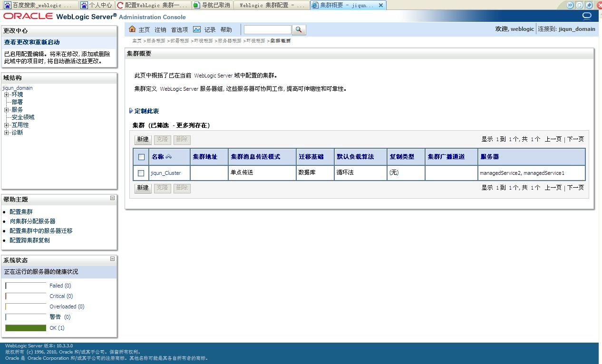The height and width of the screenshot is (364, 602).
Task: Click the browser new-page icon
Action: [x=580, y=5]
